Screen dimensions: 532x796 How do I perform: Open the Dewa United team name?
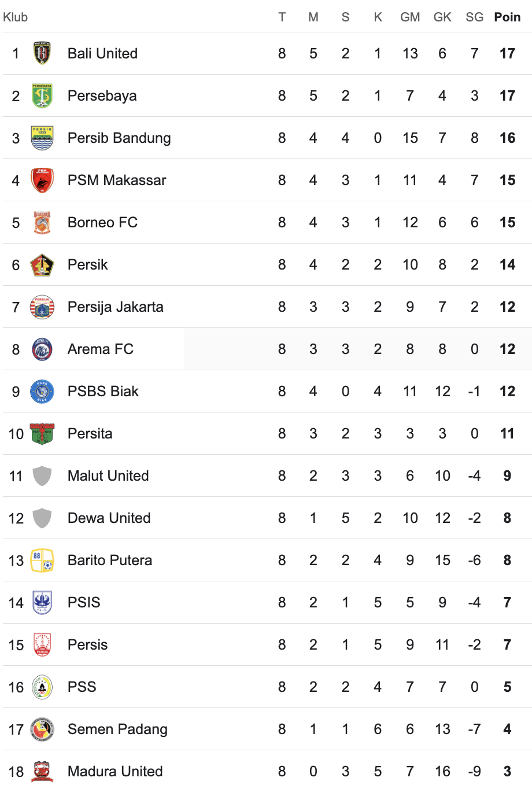click(109, 518)
